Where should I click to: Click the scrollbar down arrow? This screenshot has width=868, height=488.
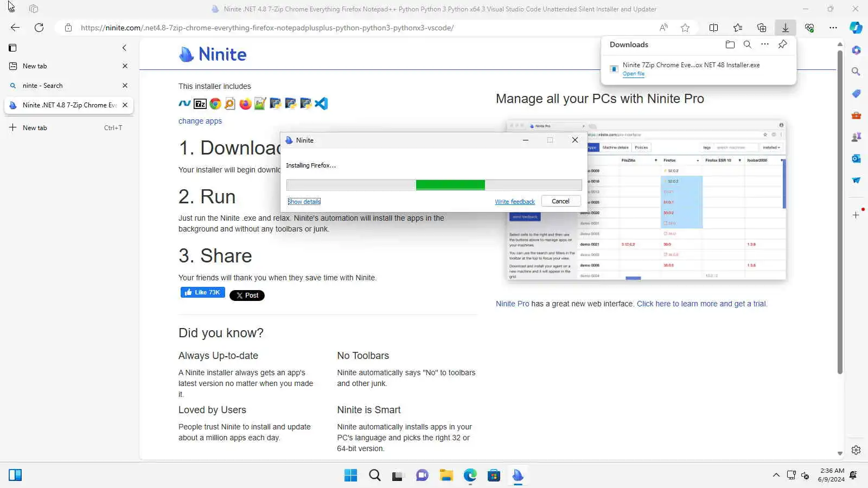pyautogui.click(x=840, y=453)
